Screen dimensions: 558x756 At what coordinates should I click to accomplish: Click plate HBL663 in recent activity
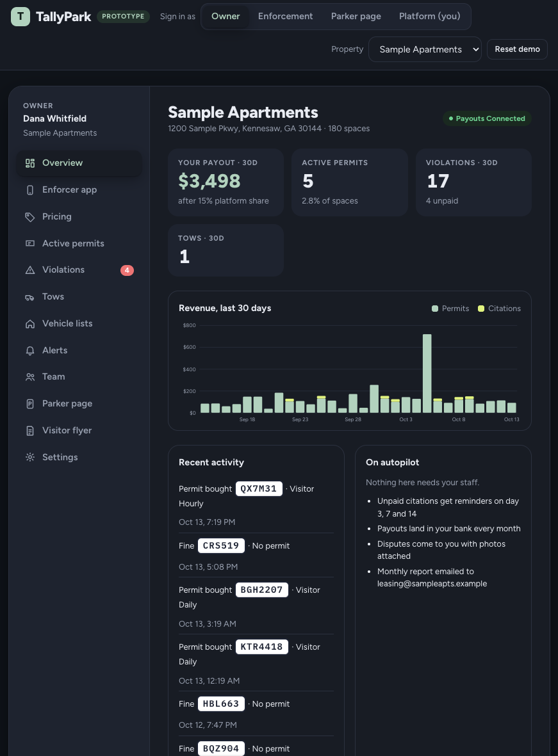coord(221,704)
